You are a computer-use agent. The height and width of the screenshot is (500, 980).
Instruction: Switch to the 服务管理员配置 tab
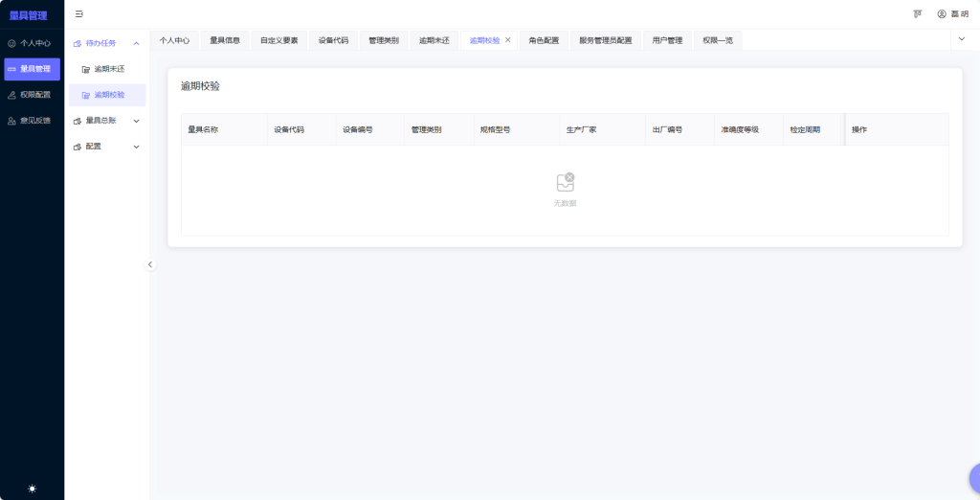[x=606, y=40]
